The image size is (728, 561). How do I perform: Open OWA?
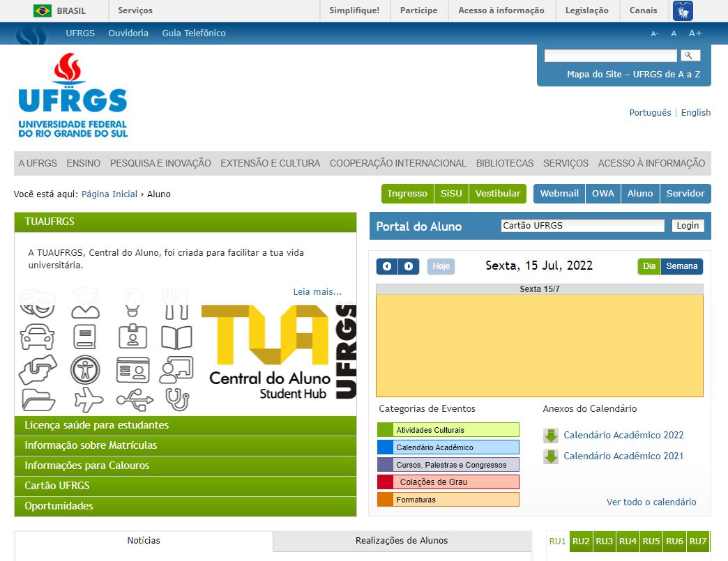tap(602, 194)
